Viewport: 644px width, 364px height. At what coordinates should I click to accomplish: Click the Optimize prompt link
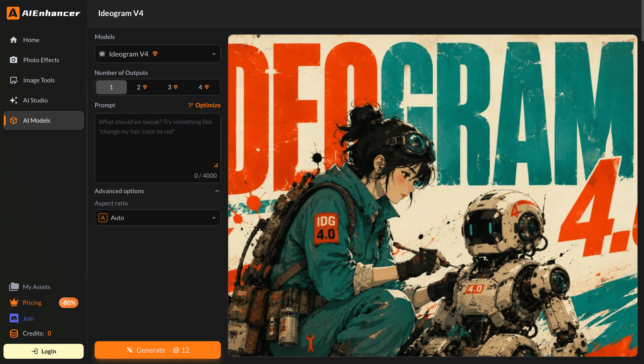205,105
